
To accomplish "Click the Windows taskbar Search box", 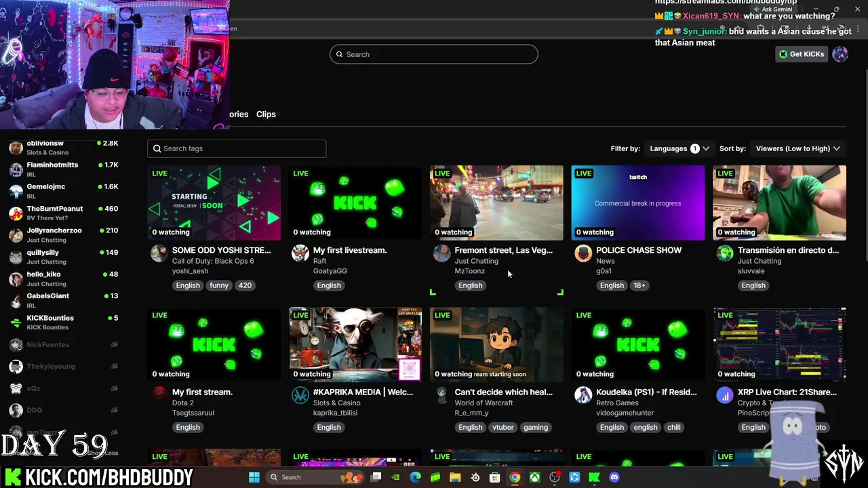I will pos(315,477).
